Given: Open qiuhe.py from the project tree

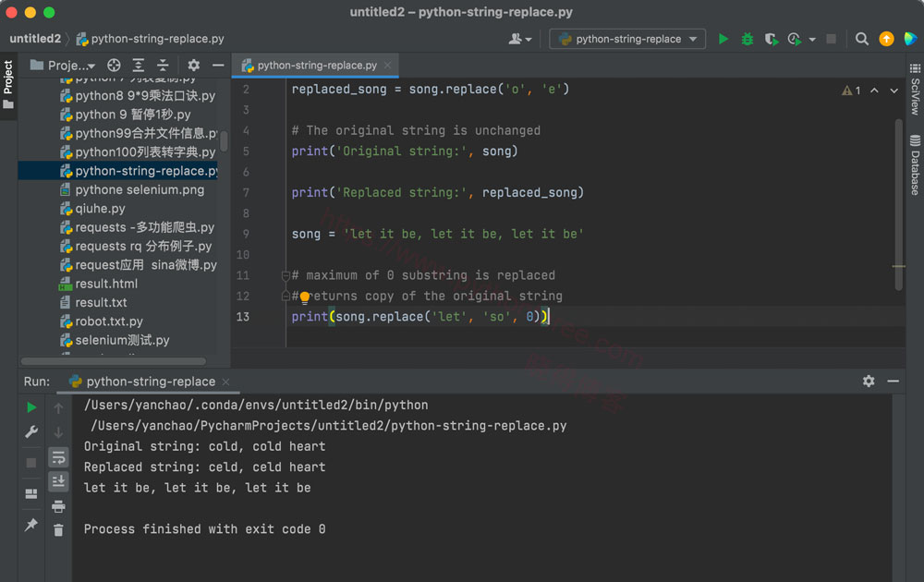Looking at the screenshot, I should (x=92, y=209).
